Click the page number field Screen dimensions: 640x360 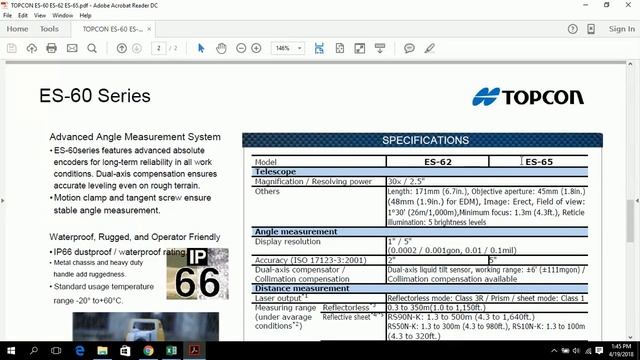[x=158, y=48]
